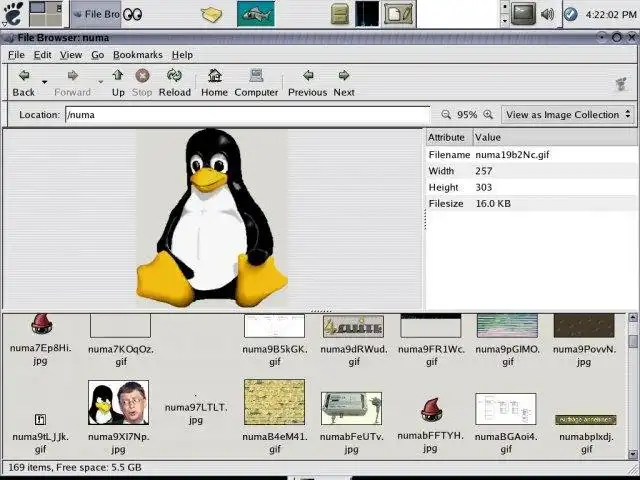Click the 95% zoom level
This screenshot has width=640, height=480.
click(467, 115)
